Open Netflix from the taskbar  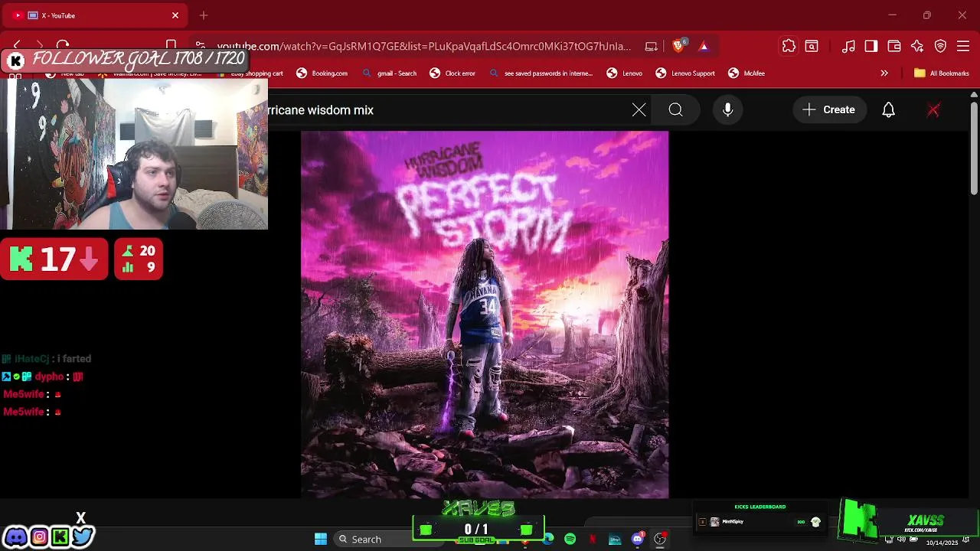(593, 539)
